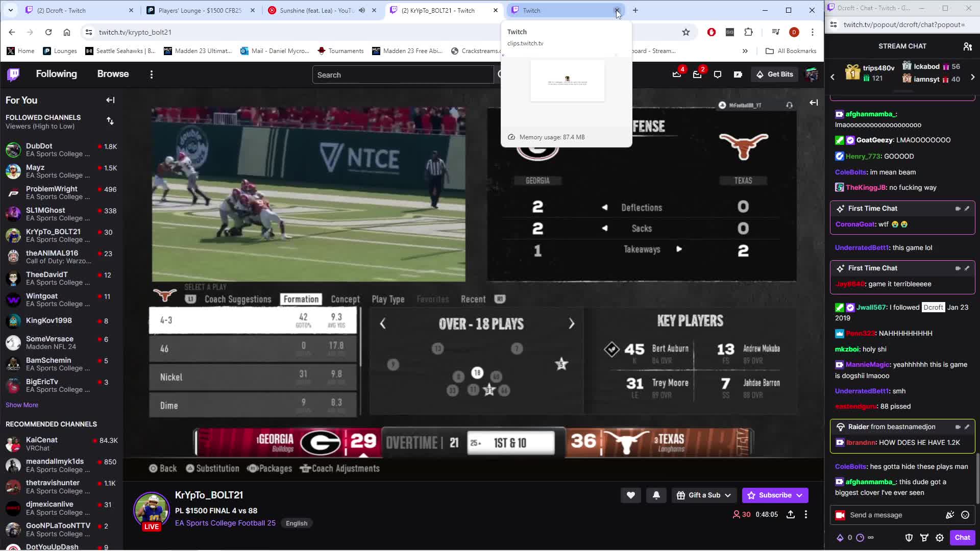Screen dimensions: 980x551
Task: Open KrYpTo_BOLT21 streamer avatar
Action: tap(151, 510)
